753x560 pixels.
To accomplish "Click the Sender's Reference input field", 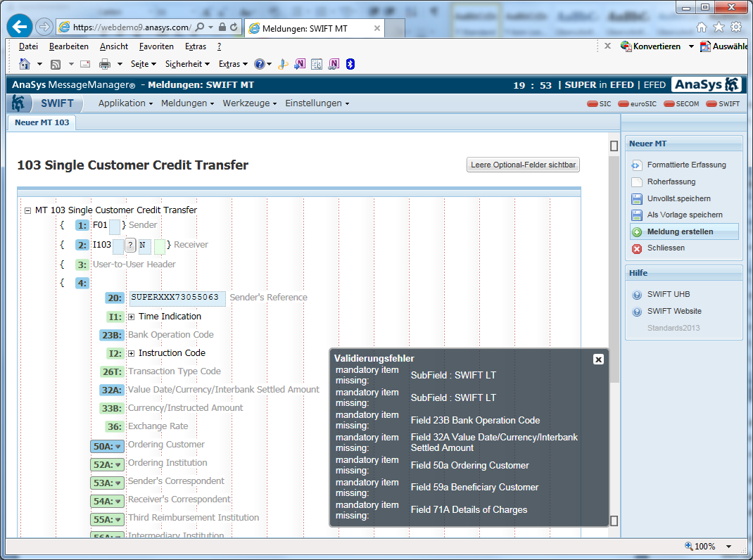I will pos(177,298).
